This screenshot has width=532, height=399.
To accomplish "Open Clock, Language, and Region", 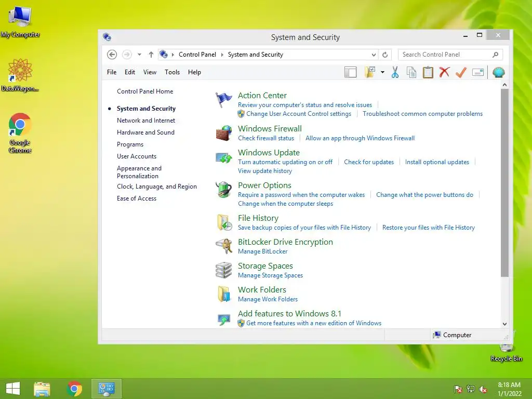I will [x=157, y=187].
